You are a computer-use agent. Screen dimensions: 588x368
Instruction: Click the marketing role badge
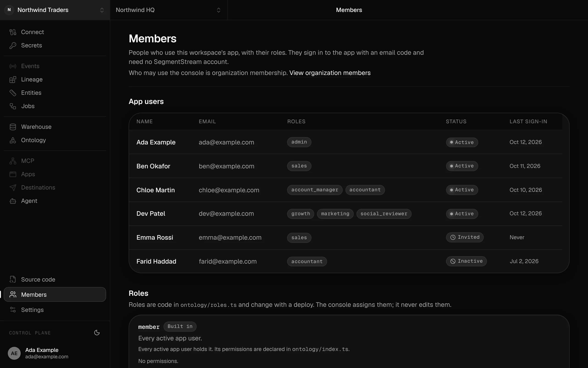tap(335, 214)
